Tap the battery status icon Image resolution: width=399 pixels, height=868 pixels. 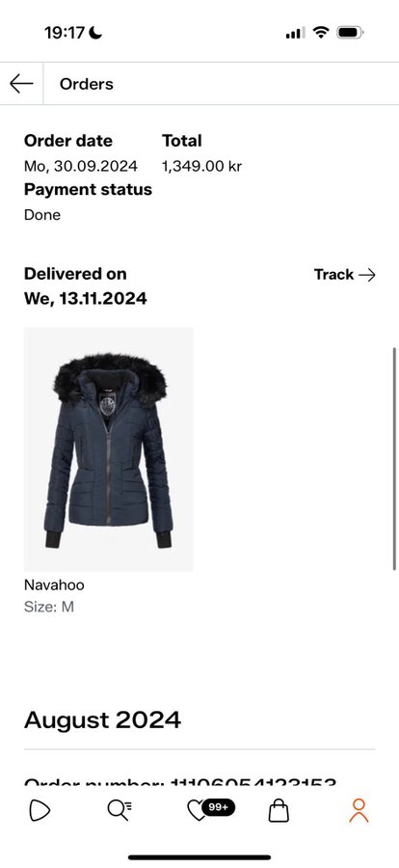350,33
